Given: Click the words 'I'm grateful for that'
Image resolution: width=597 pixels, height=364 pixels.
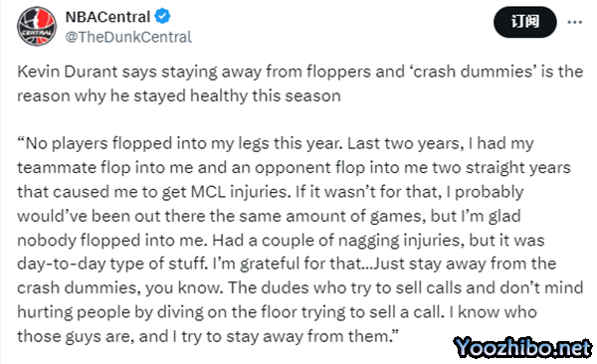Looking at the screenshot, I should 288,264.
